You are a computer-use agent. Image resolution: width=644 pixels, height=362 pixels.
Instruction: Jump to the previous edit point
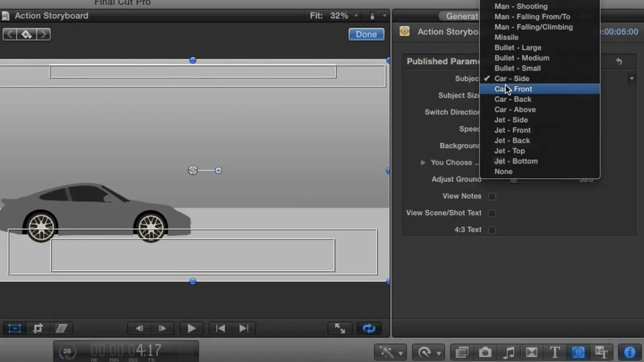pyautogui.click(x=220, y=328)
